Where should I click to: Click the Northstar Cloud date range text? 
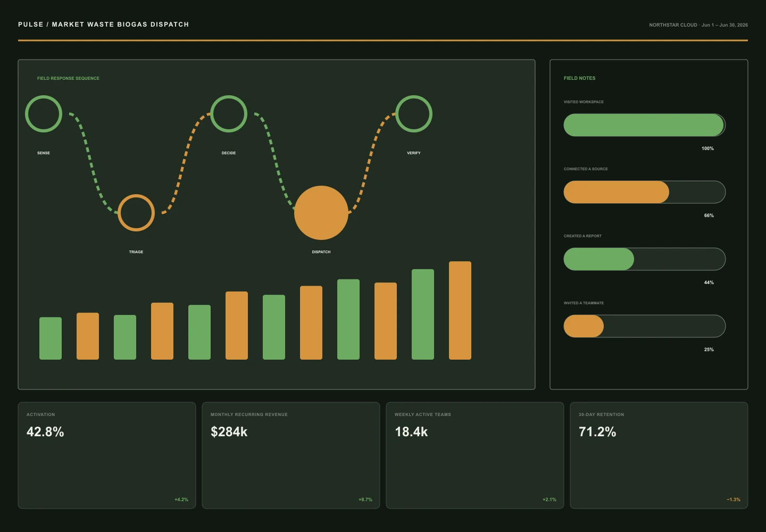[x=698, y=25]
